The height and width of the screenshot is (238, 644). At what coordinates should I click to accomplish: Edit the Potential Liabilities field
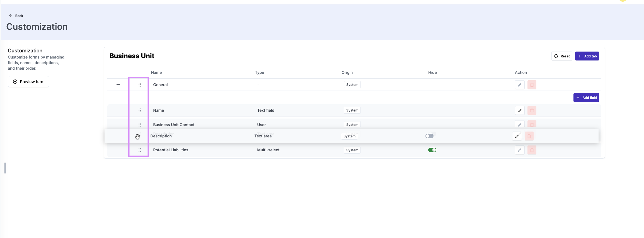pyautogui.click(x=519, y=150)
